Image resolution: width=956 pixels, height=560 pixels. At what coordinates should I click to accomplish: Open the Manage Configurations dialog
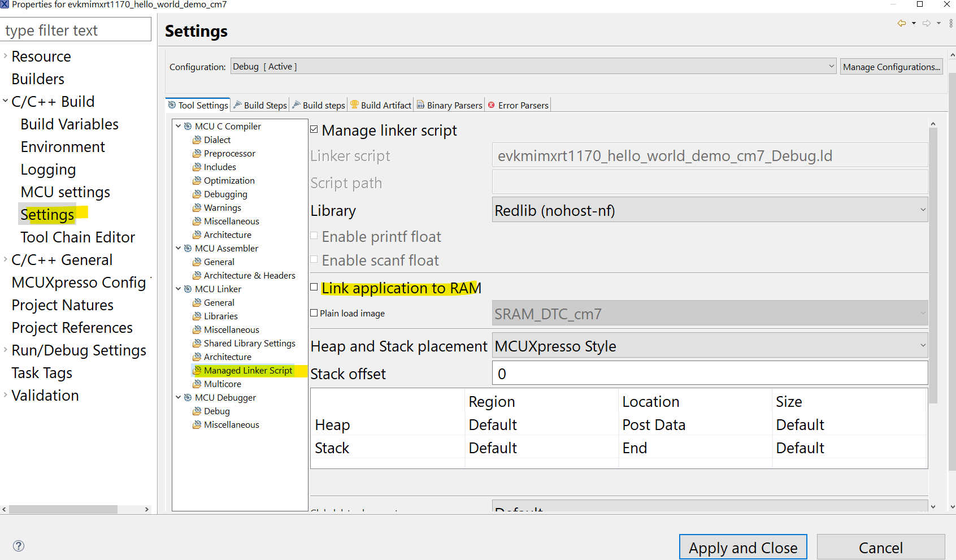click(x=892, y=66)
